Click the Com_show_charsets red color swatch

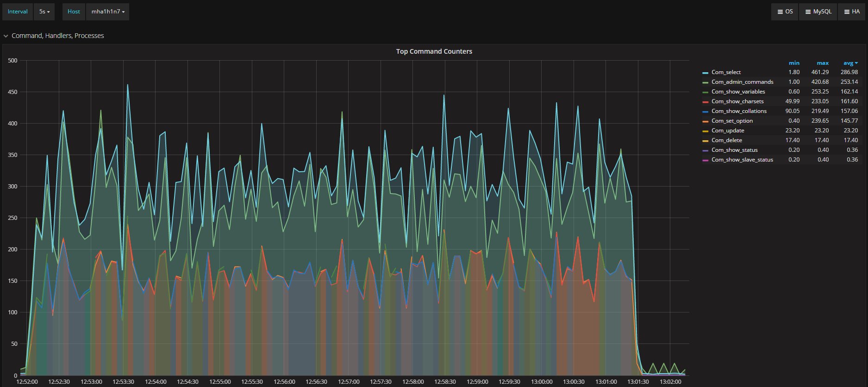point(705,102)
